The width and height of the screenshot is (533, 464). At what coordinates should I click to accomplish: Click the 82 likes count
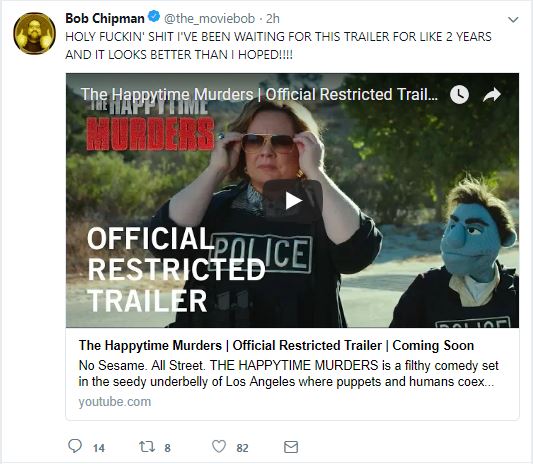242,448
